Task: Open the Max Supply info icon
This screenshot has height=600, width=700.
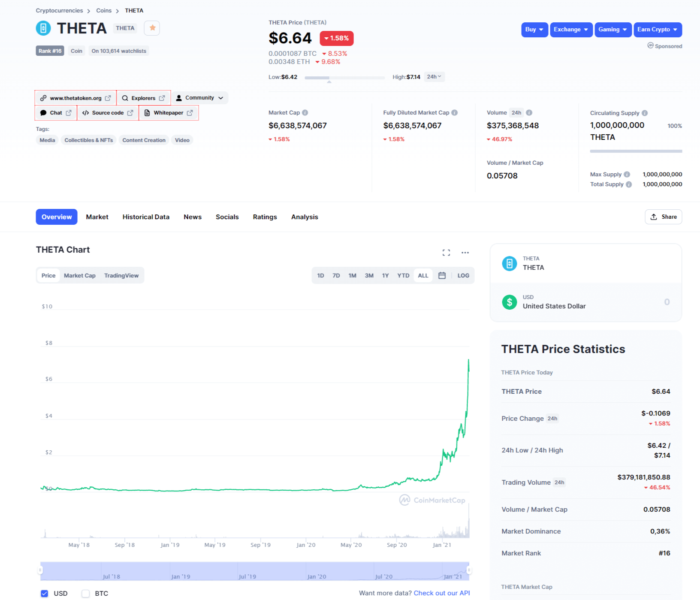Action: coord(627,175)
